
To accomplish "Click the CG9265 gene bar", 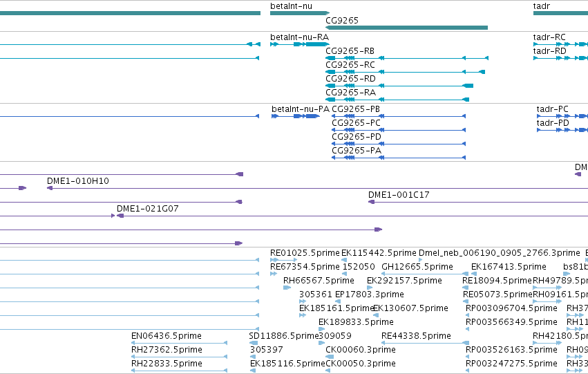I will pyautogui.click(x=406, y=28).
